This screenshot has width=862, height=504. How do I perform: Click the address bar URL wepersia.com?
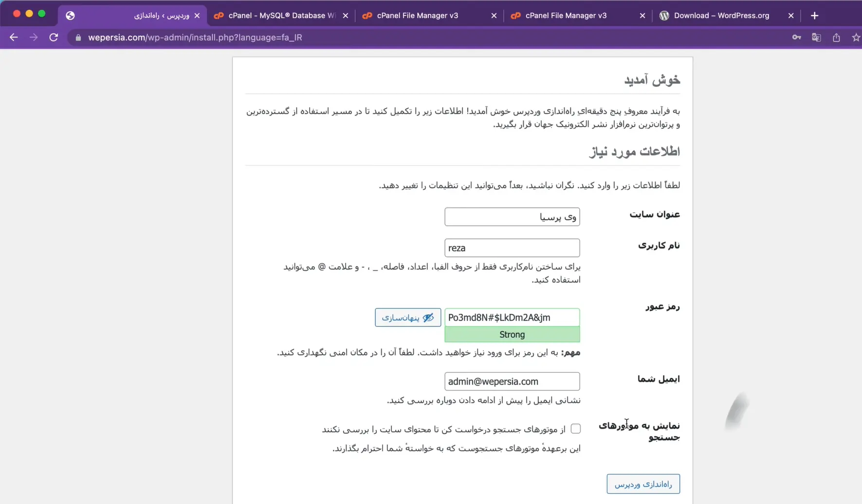[x=195, y=37]
